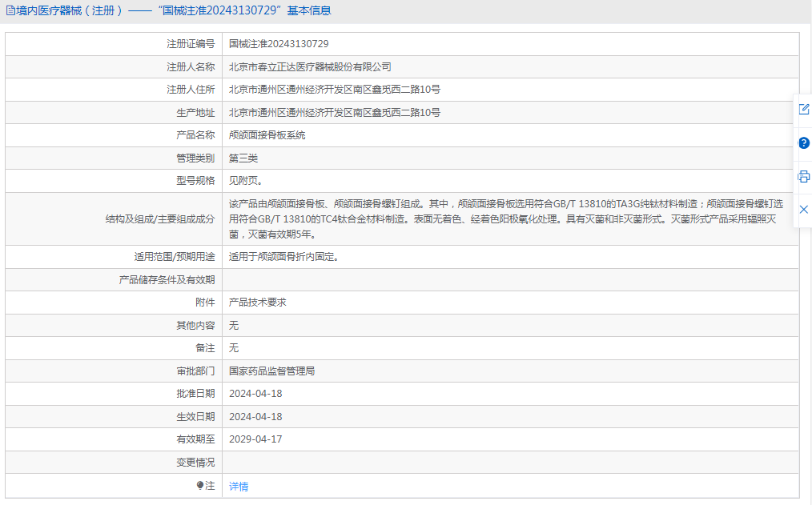Click the page title 境内医疗器械（注册）基本信息
Screen dimensions: 812x505
click(174, 10)
